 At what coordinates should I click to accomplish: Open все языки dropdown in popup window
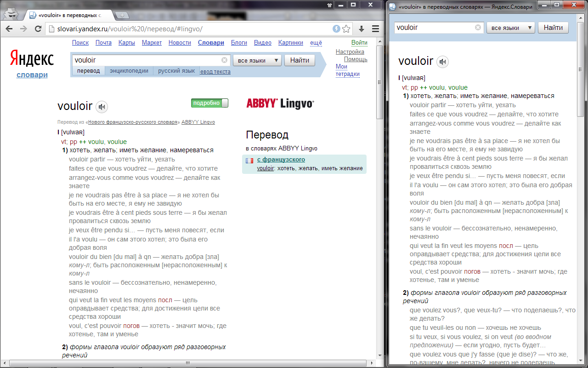click(510, 28)
